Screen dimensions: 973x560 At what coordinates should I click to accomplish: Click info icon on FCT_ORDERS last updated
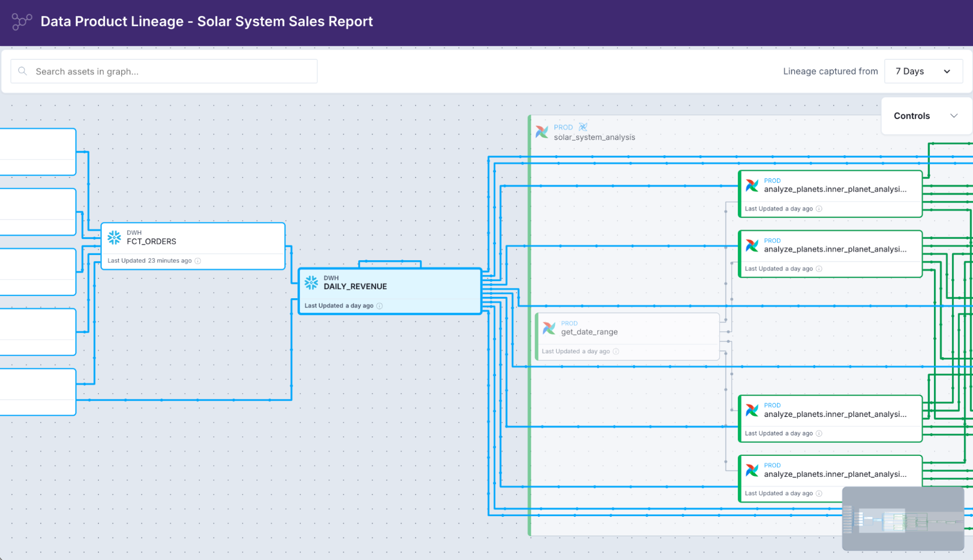(198, 261)
